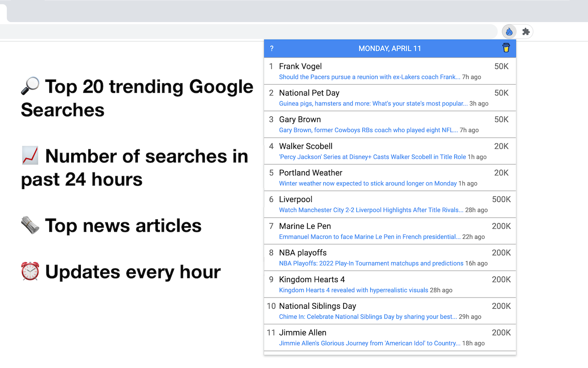Click the MONDAY, APRIL 11 header date
The height and width of the screenshot is (368, 588).
pos(390,48)
